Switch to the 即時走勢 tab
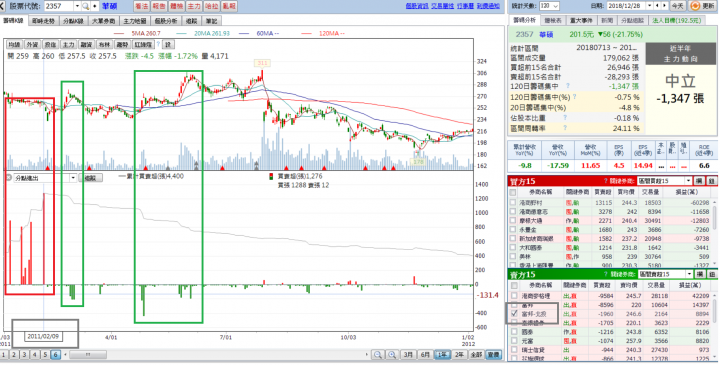The width and height of the screenshot is (720, 365). 44,21
